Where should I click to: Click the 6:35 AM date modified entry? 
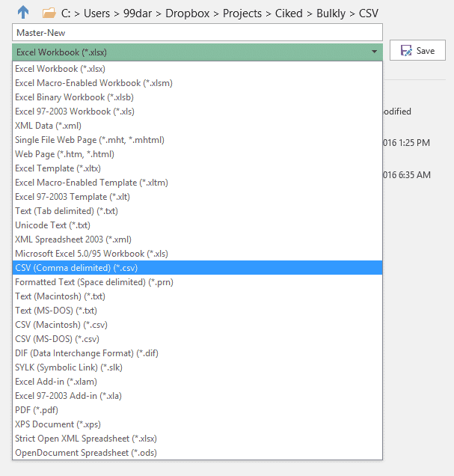tap(407, 175)
